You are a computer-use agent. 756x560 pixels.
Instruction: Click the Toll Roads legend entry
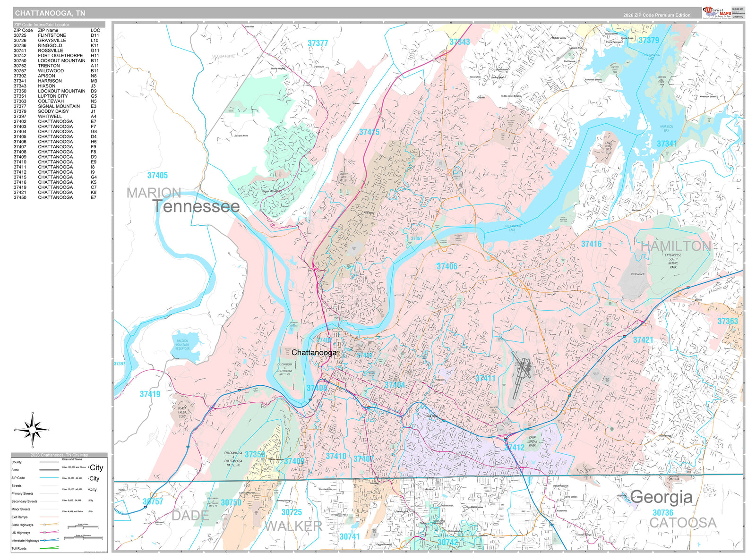(35, 548)
